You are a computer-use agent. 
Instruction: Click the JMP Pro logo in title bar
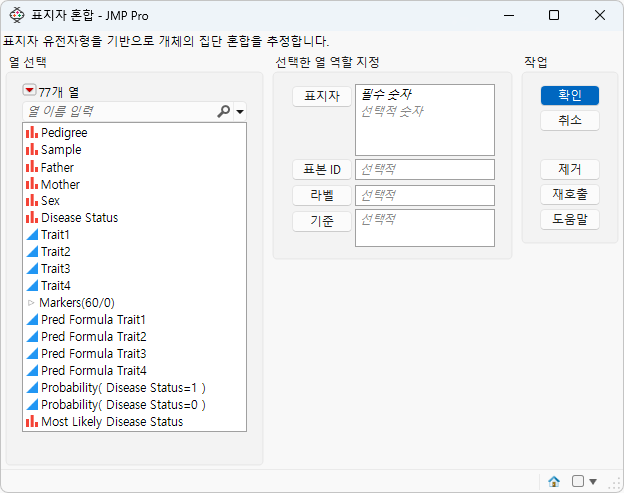click(17, 16)
